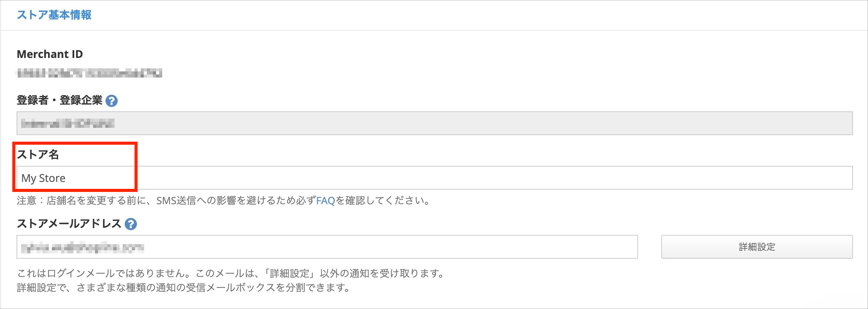
Task: Click the 登録者・登録企業 label text
Action: pos(60,101)
